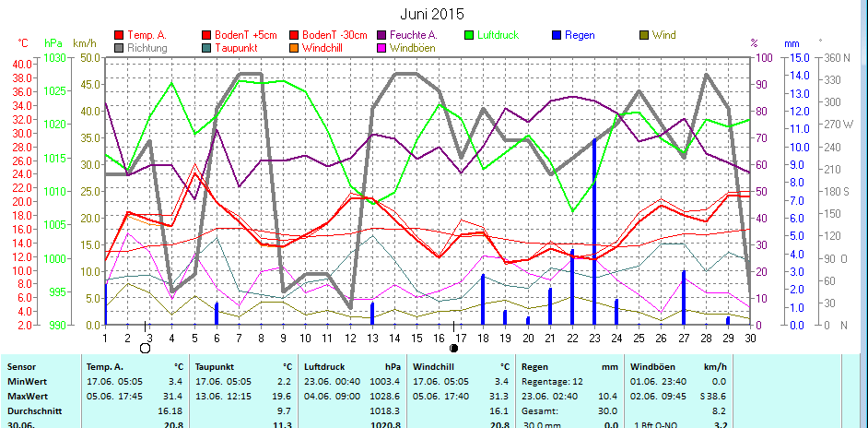Click the 180 S label on direction axis
This screenshot has height=428, width=868.
tap(837, 191)
